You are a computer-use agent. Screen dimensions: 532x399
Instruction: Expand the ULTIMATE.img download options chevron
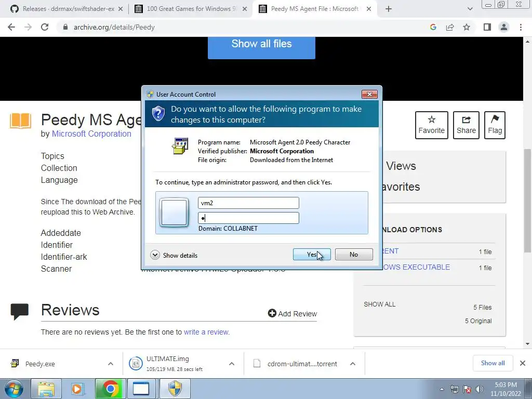click(232, 364)
